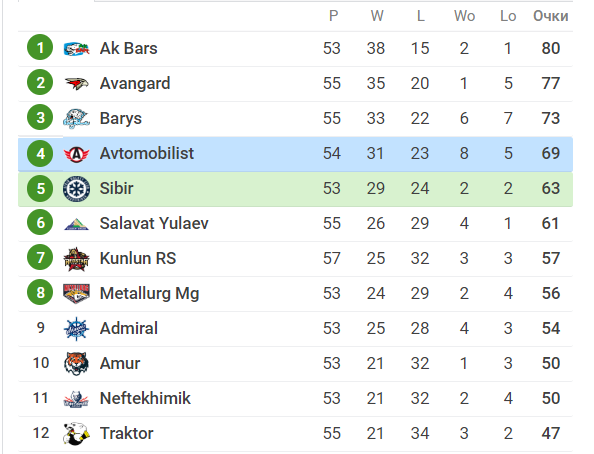Select the highlighted Avtomobilist row points 69

pos(550,153)
